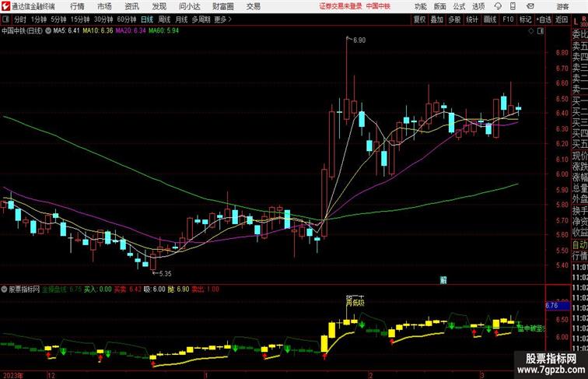Click the red 中国中铁 title text

(378, 6)
